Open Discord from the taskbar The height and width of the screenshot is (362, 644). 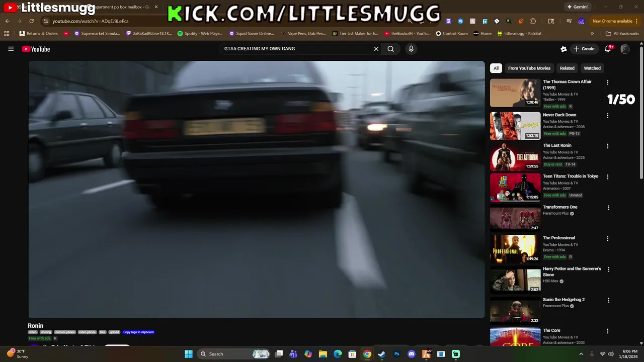click(412, 354)
